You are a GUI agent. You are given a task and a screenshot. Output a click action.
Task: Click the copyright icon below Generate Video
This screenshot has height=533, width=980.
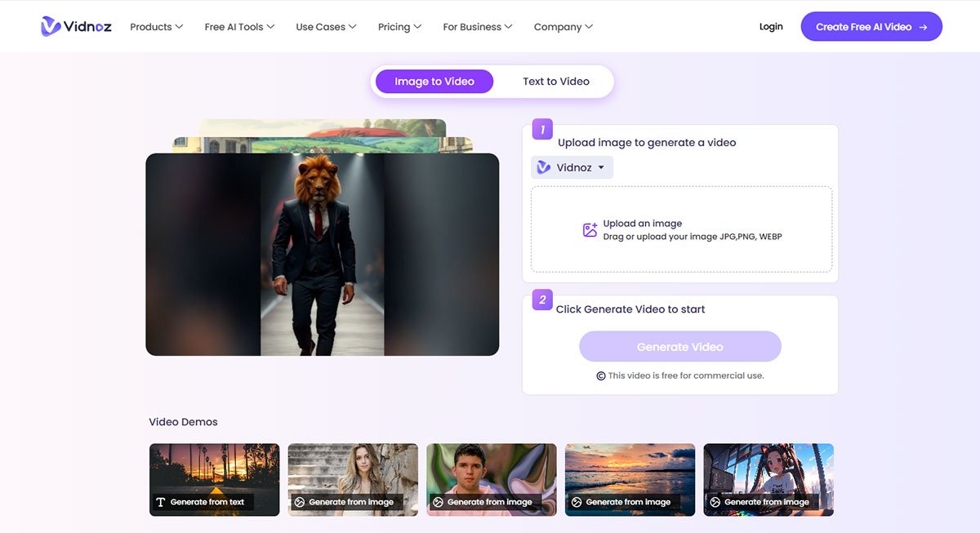pyautogui.click(x=601, y=376)
